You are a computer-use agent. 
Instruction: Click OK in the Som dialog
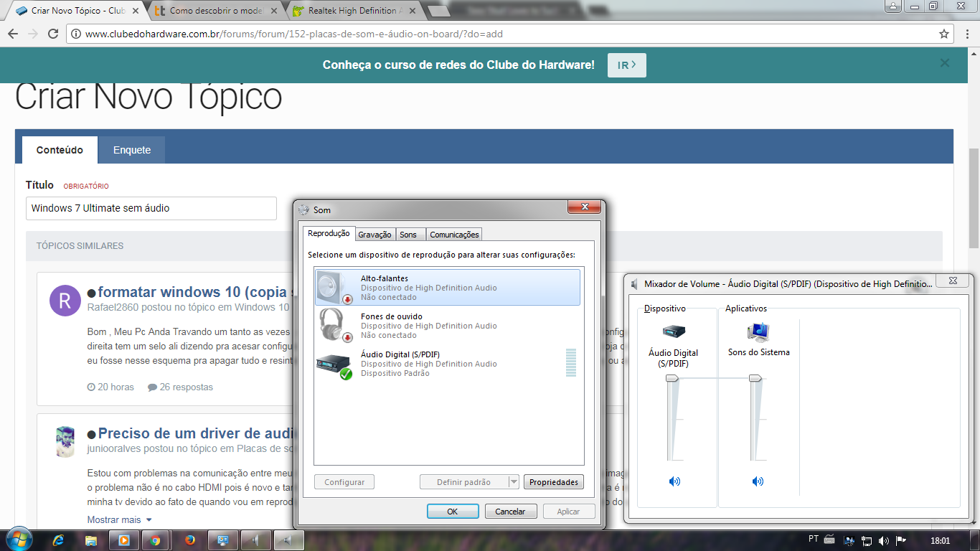coord(453,512)
